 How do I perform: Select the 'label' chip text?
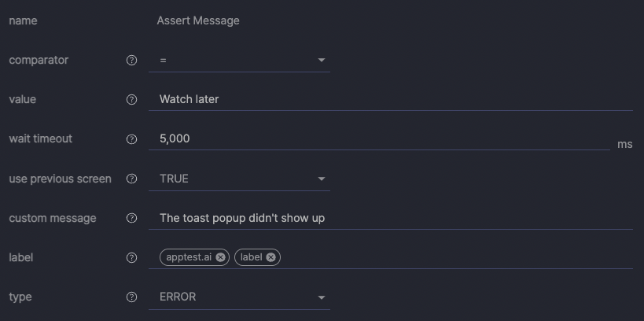point(252,257)
